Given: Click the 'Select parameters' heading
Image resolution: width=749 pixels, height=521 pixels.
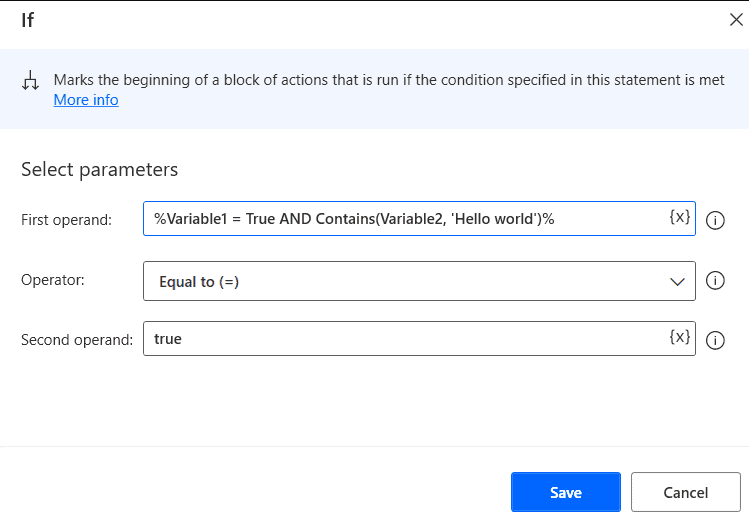Looking at the screenshot, I should point(99,170).
